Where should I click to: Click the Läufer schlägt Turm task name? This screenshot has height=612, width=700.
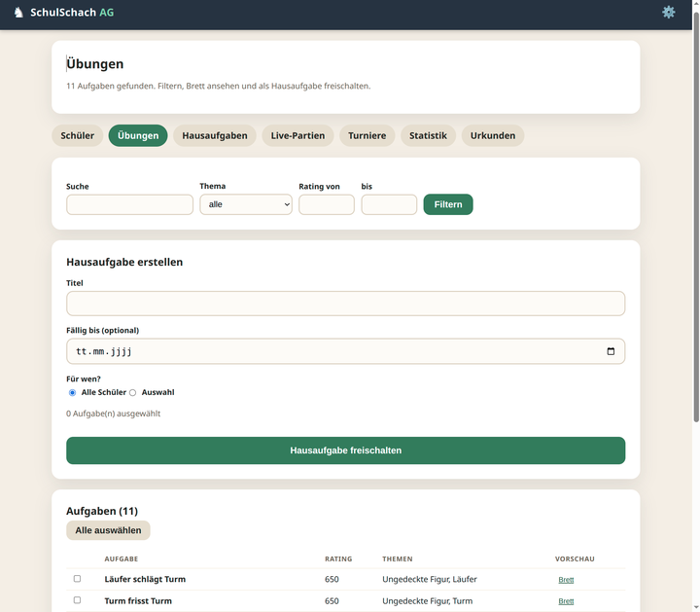[x=145, y=579]
